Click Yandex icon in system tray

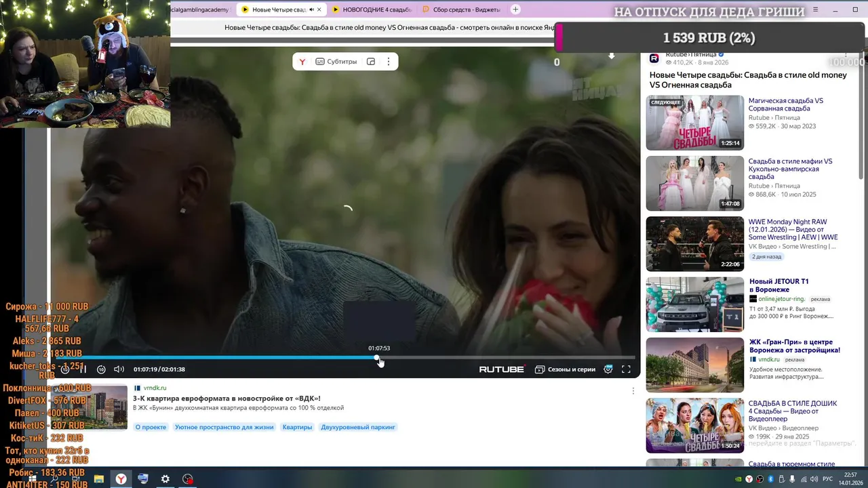tap(749, 479)
